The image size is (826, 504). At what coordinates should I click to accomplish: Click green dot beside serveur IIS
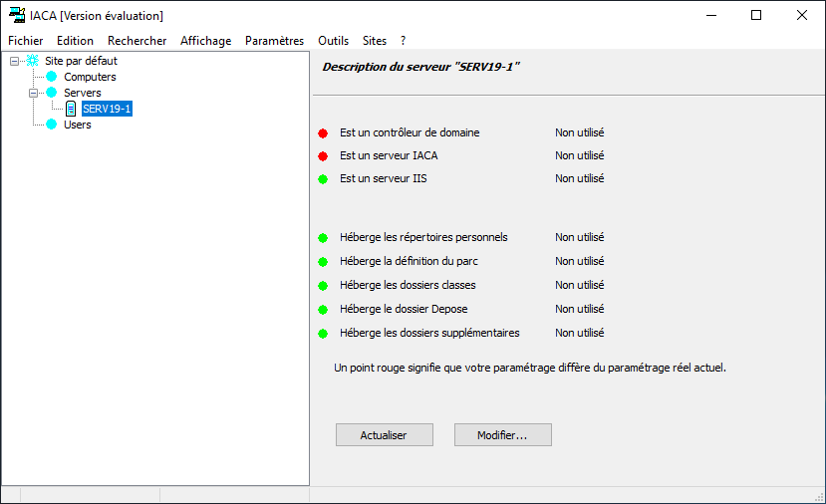pos(323,179)
